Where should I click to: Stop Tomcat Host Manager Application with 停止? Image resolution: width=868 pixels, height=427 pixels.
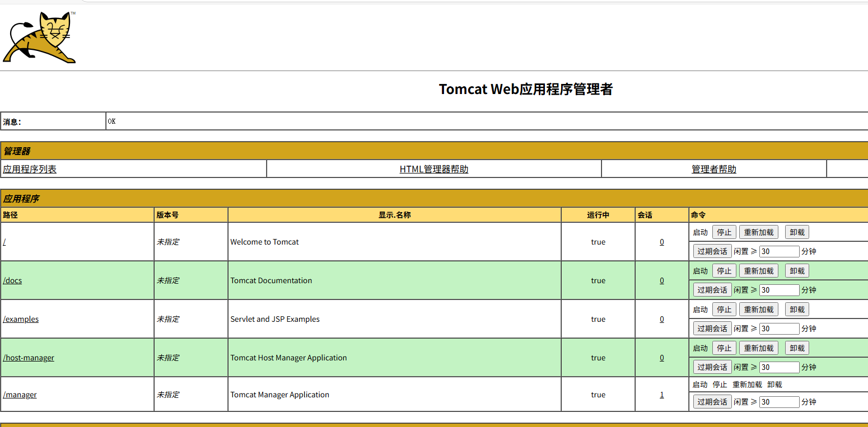tap(724, 348)
